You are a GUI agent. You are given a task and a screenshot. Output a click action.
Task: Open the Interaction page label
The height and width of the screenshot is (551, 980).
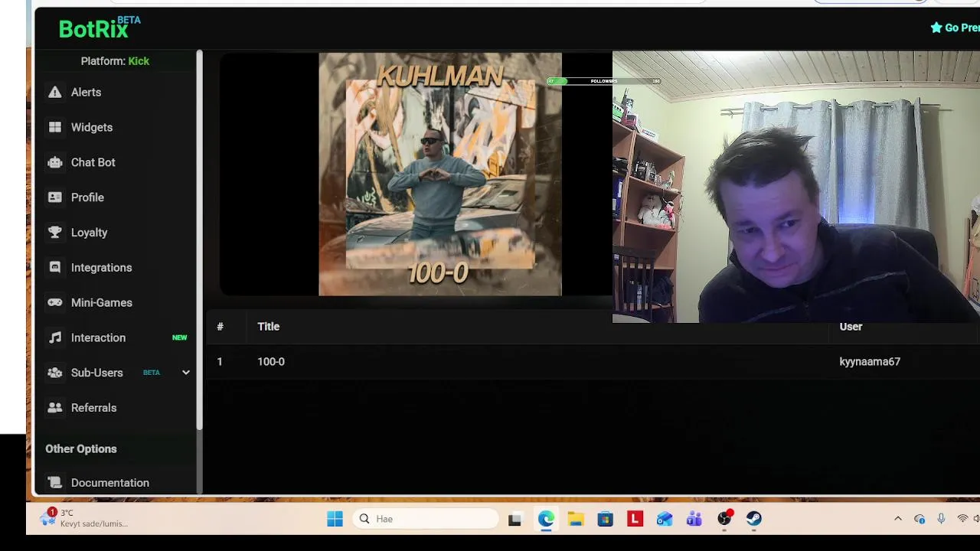click(x=98, y=337)
